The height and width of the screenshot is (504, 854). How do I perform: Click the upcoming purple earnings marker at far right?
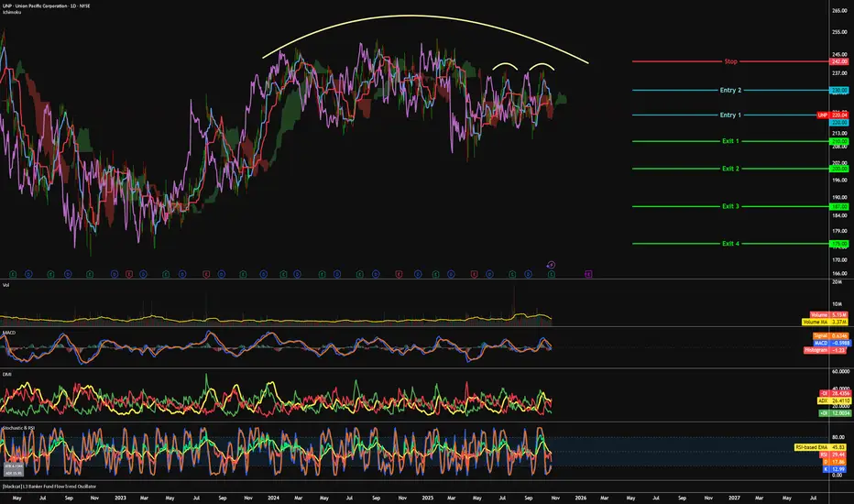click(587, 273)
